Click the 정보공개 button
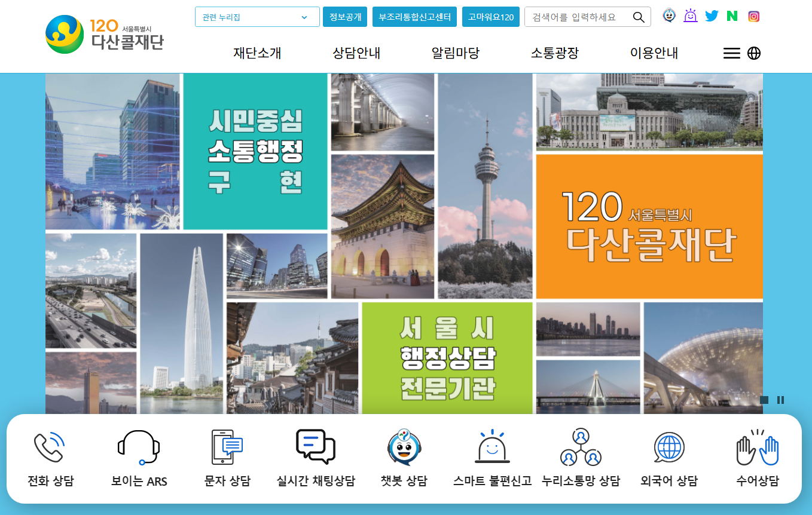 point(345,17)
